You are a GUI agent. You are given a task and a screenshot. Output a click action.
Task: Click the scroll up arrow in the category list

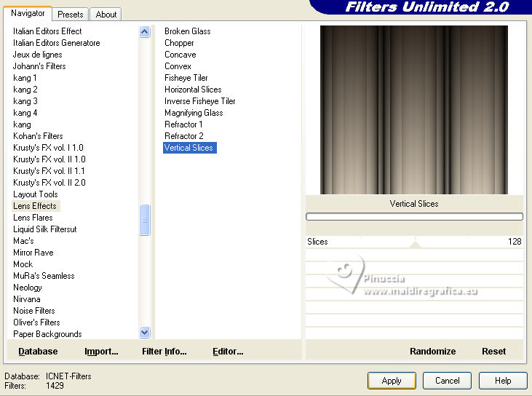[145, 32]
